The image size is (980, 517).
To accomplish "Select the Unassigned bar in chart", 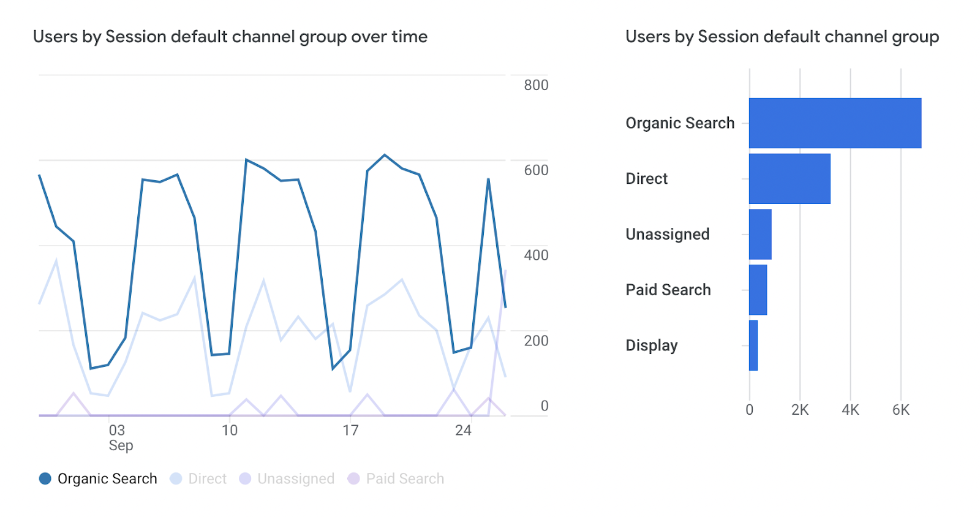I will point(760,235).
